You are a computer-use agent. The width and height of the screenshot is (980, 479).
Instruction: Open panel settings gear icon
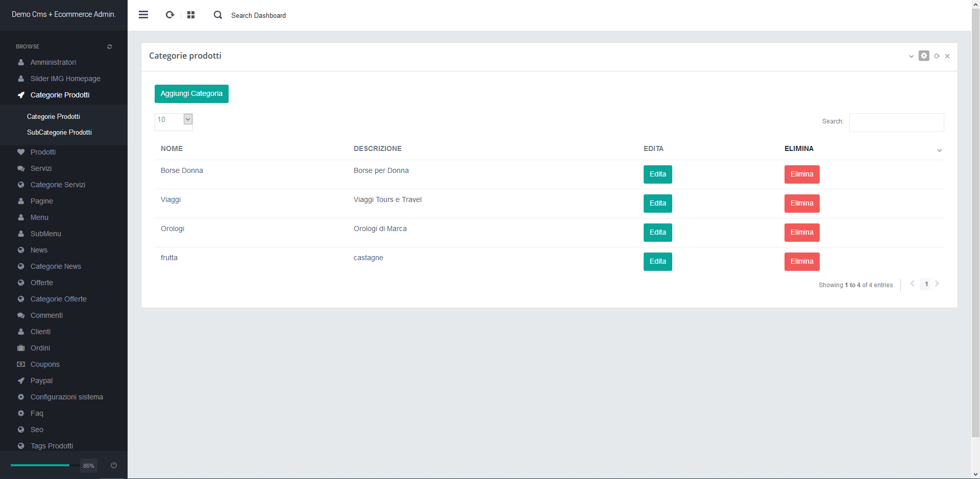(x=924, y=56)
